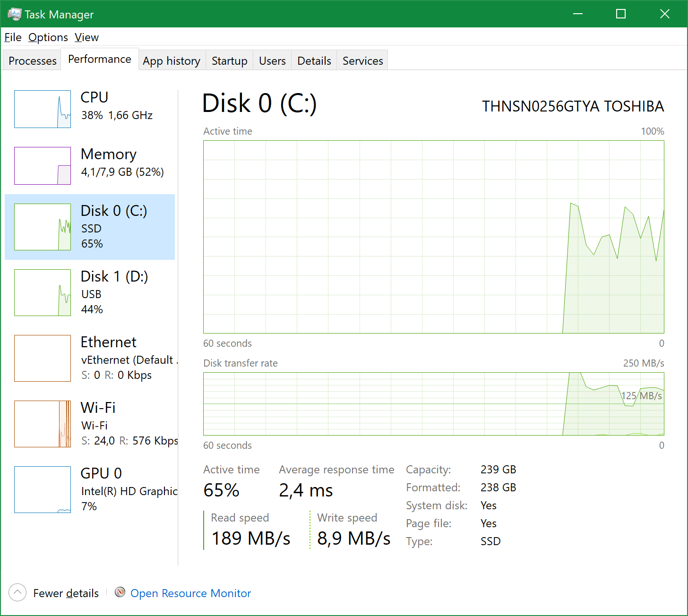Collapse view with Fewer details chevron
The width and height of the screenshot is (688, 616).
click(x=17, y=592)
